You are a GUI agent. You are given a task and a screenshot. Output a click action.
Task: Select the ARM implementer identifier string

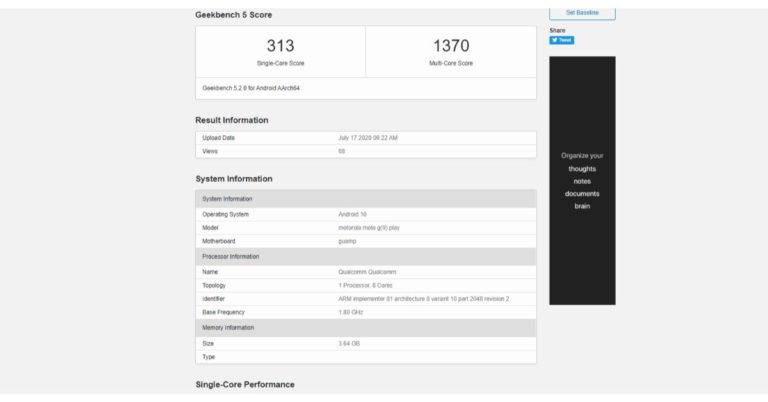pos(424,299)
